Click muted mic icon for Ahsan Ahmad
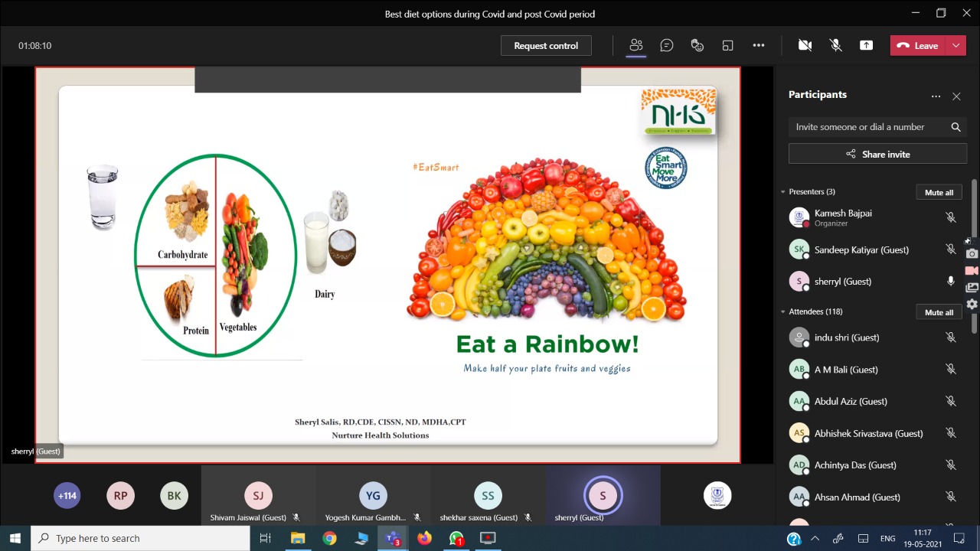Image resolution: width=980 pixels, height=551 pixels. [951, 497]
